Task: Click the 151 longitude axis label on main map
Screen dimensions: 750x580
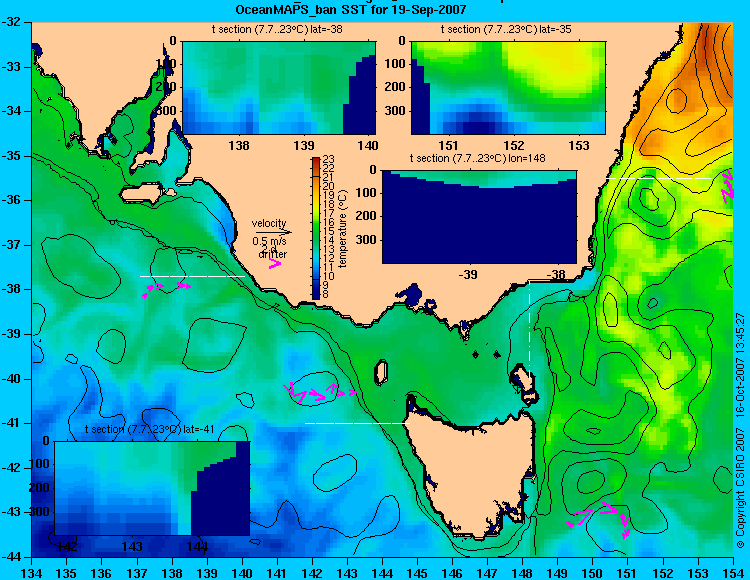Action: pyautogui.click(x=628, y=573)
